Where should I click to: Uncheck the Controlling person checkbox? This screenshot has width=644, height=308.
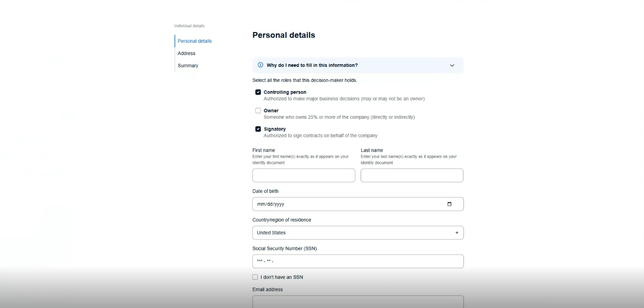[258, 92]
